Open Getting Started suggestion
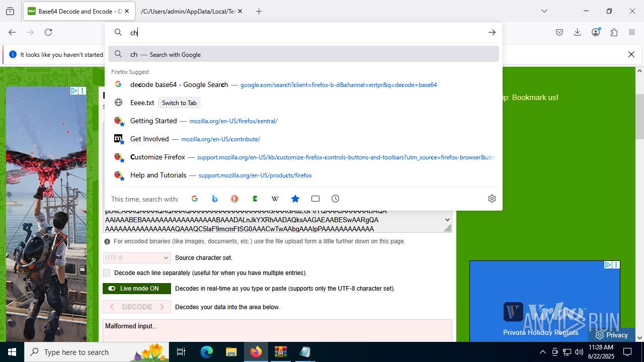The image size is (644, 362). [x=303, y=121]
